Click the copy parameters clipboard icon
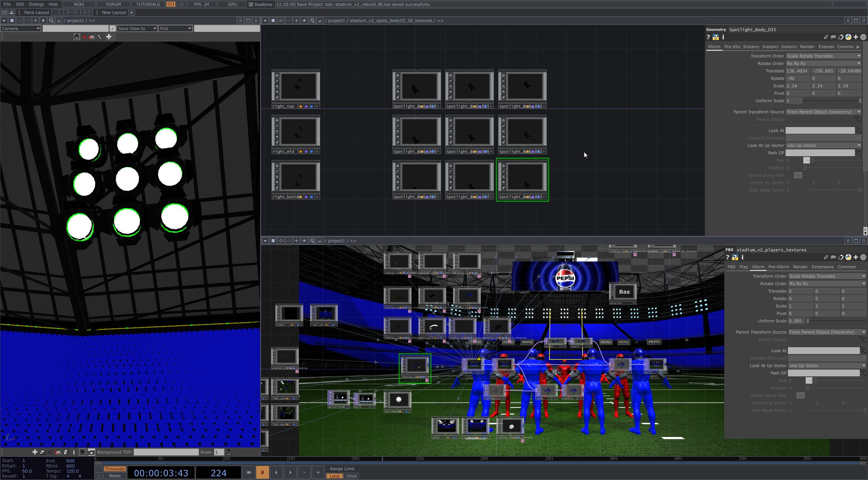Viewport: 868px width, 480px height. click(x=841, y=37)
